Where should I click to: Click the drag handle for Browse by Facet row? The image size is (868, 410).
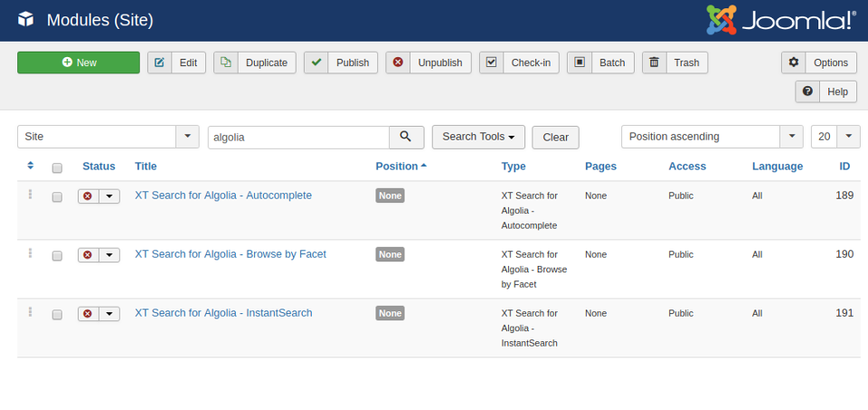(x=30, y=253)
